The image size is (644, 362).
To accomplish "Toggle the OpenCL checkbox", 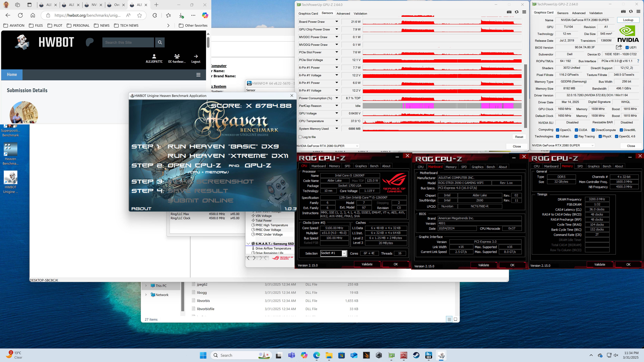I will click(557, 130).
